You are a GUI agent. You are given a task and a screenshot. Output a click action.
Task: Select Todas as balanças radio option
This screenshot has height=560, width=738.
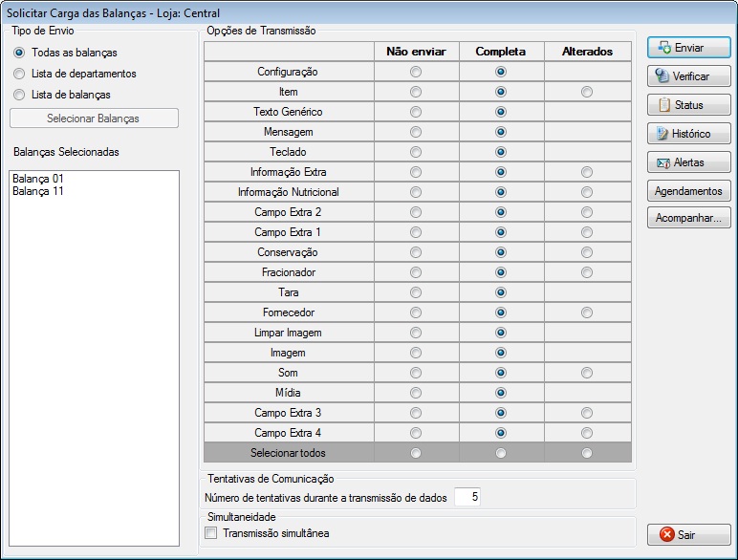[19, 53]
